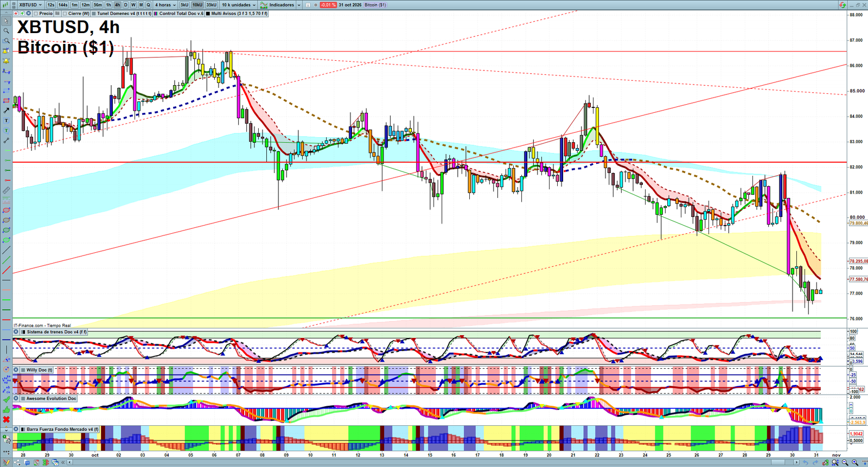Pick the bell alert tool

(x=6, y=61)
